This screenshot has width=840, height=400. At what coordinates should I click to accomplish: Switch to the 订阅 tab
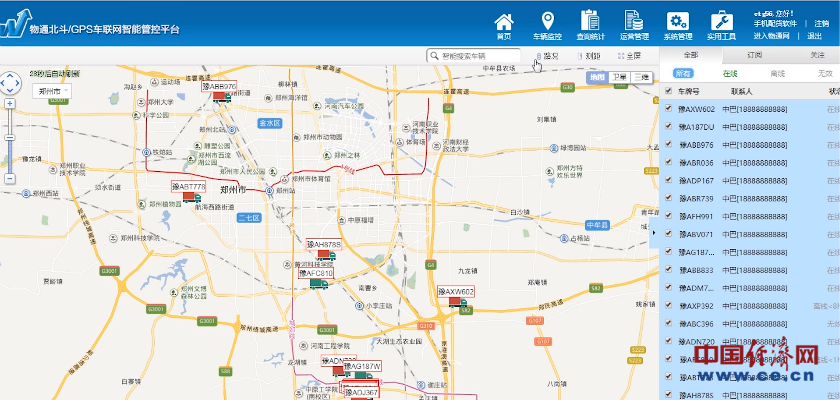[754, 55]
